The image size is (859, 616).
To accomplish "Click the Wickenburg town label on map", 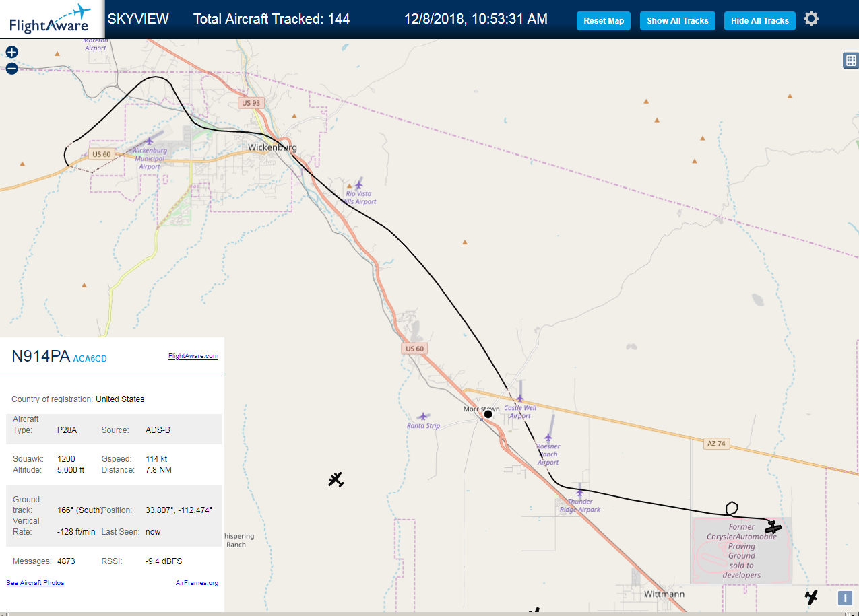I will point(272,147).
